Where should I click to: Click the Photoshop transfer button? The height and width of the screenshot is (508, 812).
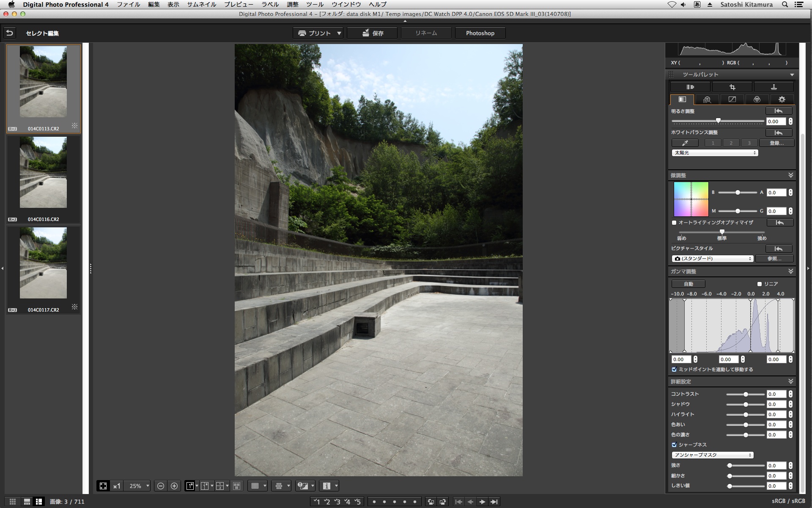[x=480, y=33]
